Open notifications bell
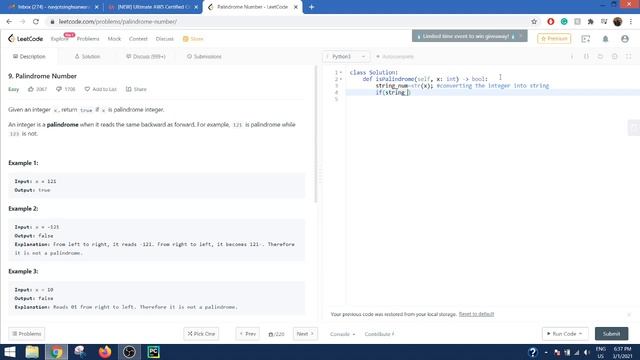 [605, 39]
